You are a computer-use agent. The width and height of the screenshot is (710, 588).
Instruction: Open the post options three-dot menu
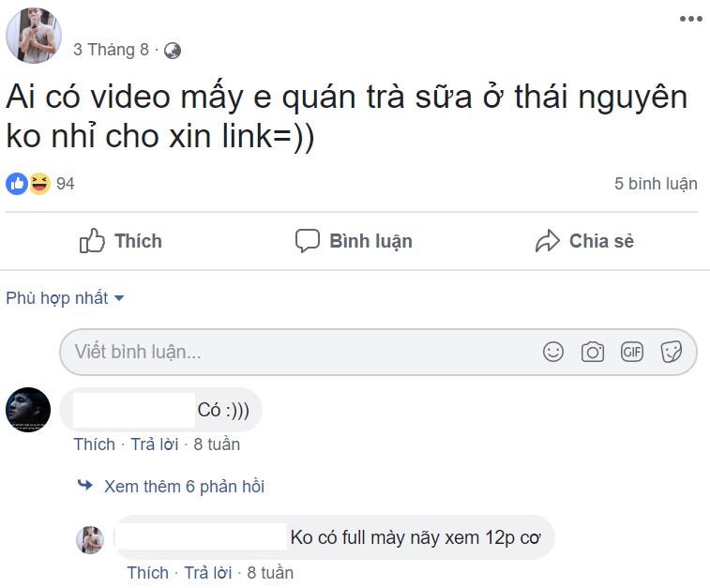[x=690, y=18]
